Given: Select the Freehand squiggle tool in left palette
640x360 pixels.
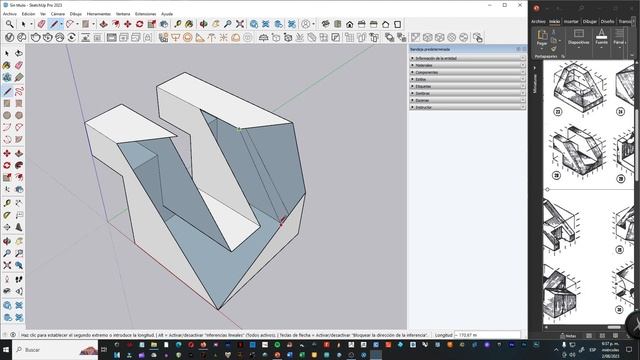Looking at the screenshot, I should (x=19, y=91).
